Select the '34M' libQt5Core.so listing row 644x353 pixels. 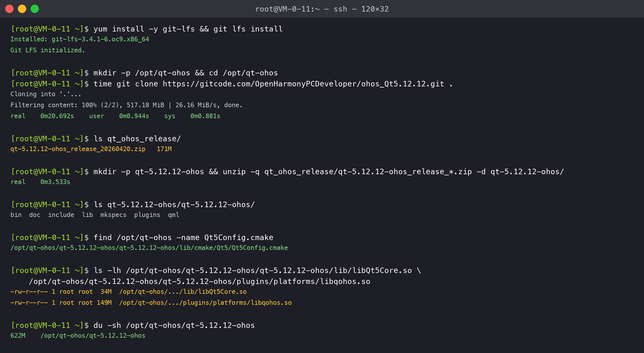[x=128, y=292]
